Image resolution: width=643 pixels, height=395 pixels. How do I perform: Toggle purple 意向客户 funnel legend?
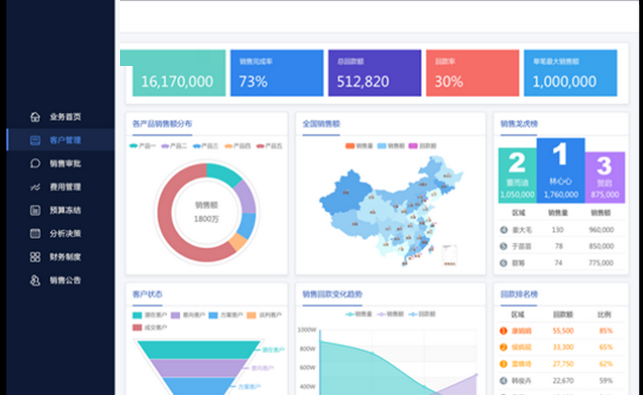coord(188,315)
